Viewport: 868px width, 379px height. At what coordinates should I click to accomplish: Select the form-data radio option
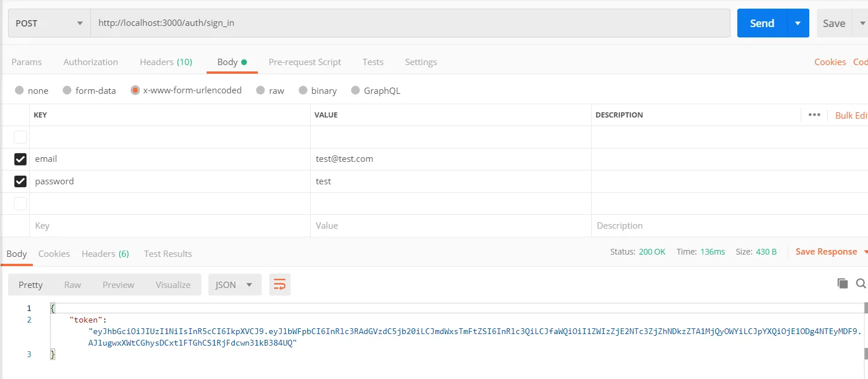coord(67,90)
